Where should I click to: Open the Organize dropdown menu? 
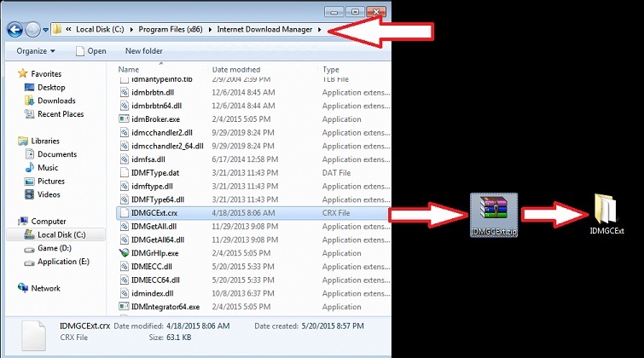click(x=35, y=51)
